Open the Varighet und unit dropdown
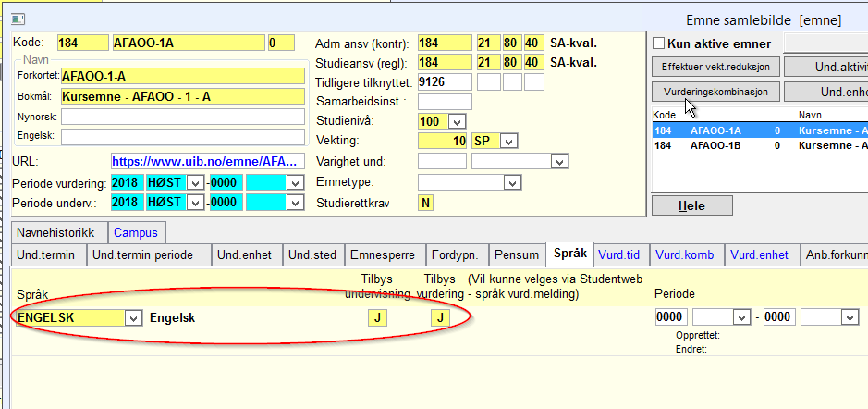The image size is (868, 409). [x=558, y=162]
